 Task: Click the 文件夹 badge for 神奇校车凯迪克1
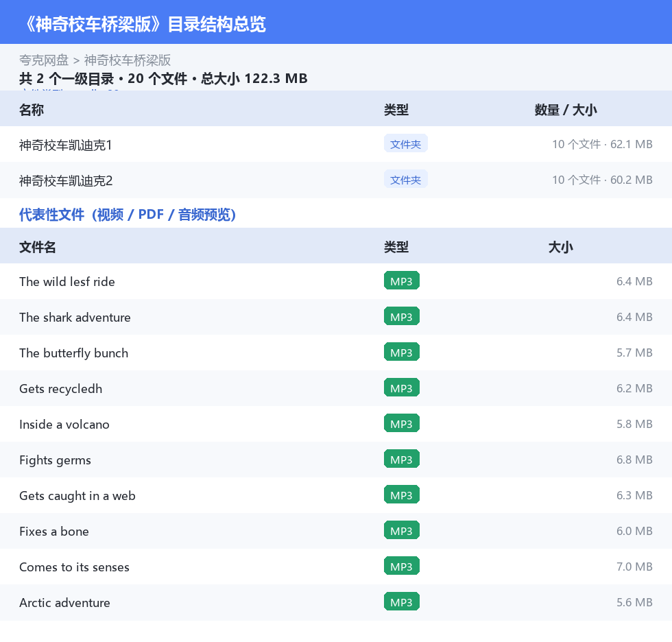click(x=405, y=144)
